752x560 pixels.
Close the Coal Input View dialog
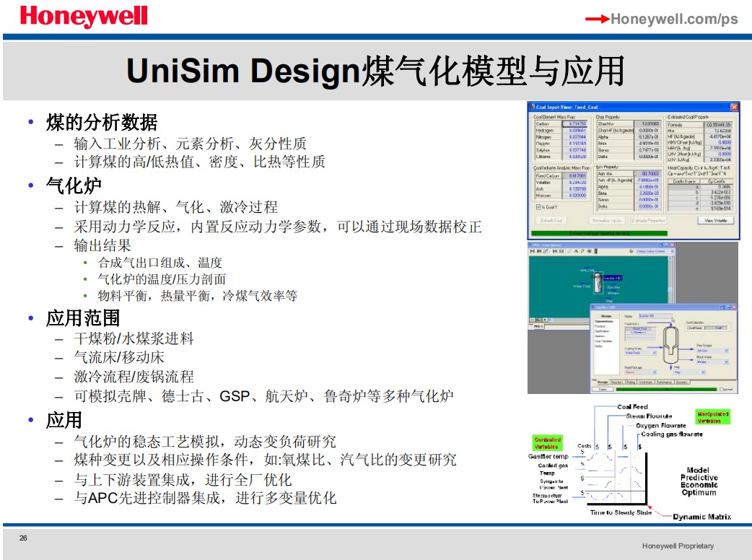click(734, 107)
